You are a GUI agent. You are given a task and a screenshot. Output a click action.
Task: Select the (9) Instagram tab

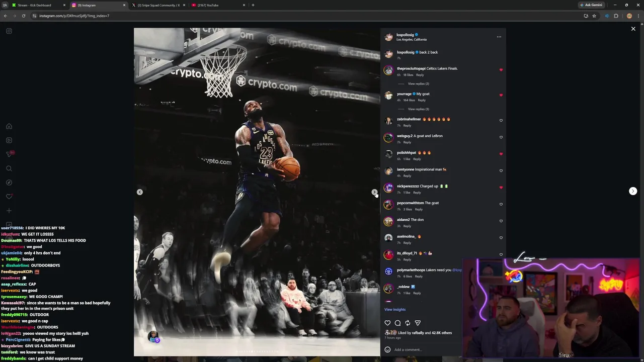coord(99,5)
